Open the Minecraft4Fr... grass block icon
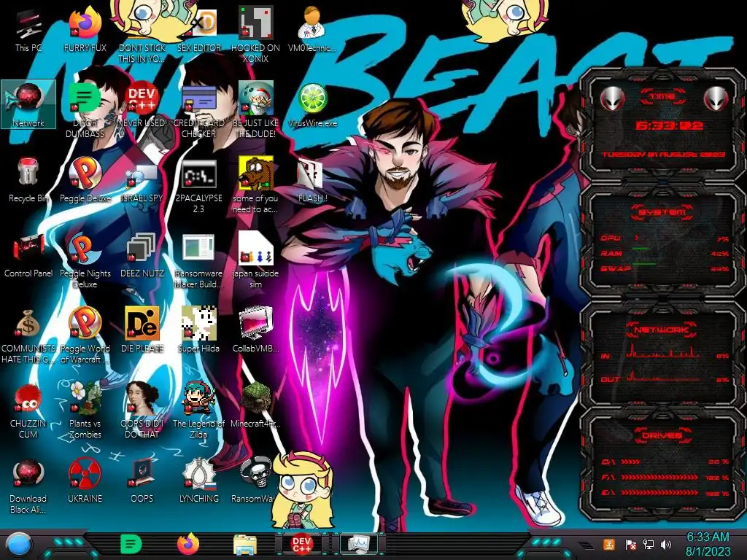 (x=256, y=405)
